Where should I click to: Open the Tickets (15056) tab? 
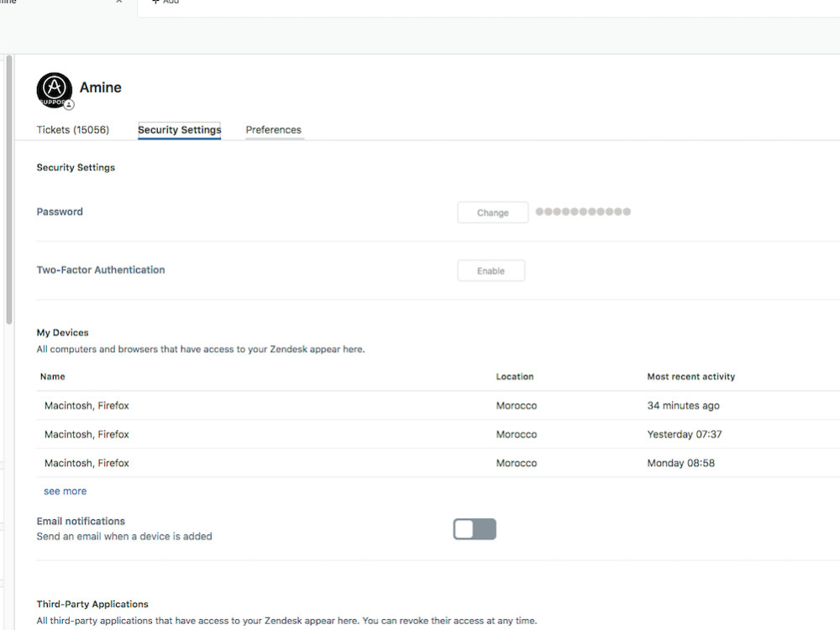(x=73, y=129)
